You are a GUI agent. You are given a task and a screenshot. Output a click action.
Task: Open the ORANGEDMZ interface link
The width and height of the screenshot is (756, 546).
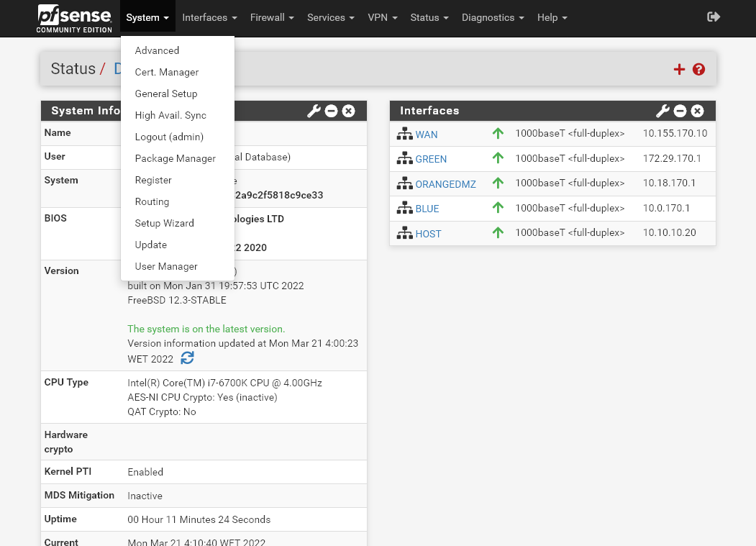coord(446,183)
